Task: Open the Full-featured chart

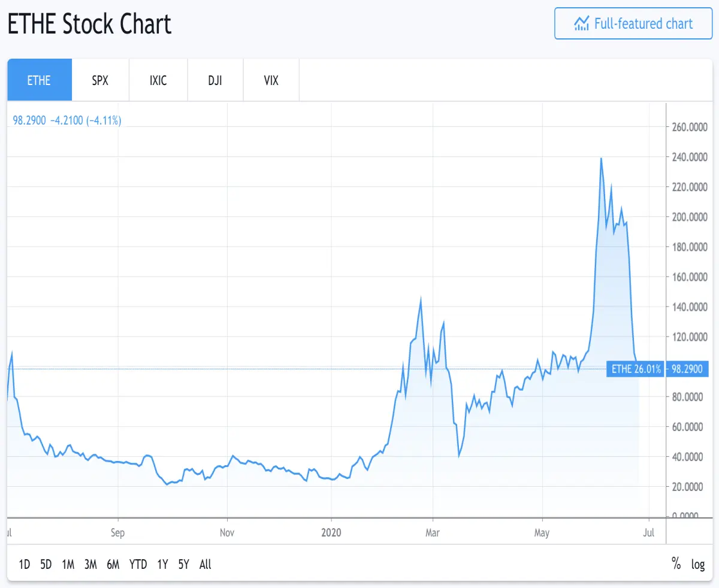Action: pos(633,23)
